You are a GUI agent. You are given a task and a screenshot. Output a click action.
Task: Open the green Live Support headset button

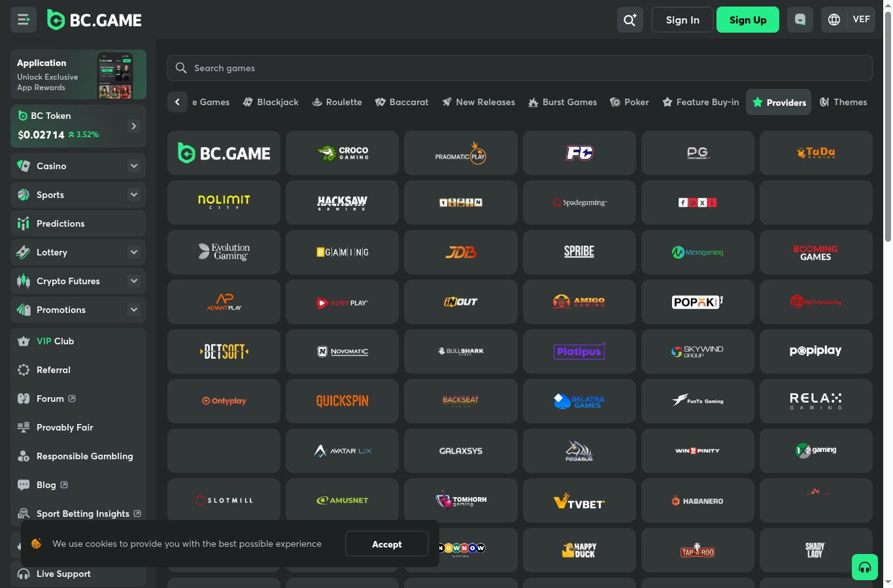click(x=865, y=567)
